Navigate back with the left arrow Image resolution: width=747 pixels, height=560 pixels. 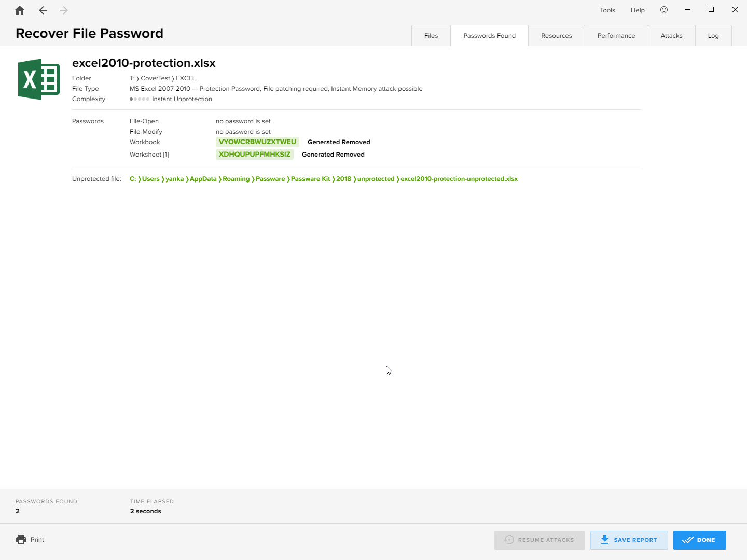coord(43,10)
